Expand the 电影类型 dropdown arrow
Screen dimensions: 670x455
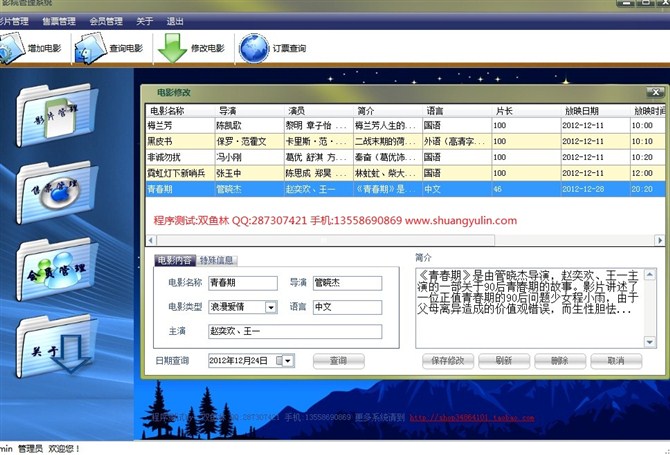click(271, 307)
